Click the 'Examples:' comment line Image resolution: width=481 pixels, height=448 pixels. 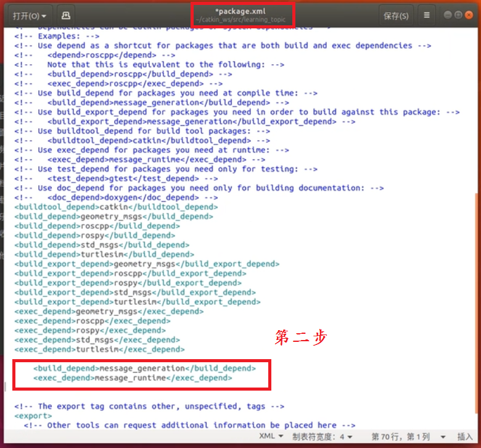(x=57, y=36)
